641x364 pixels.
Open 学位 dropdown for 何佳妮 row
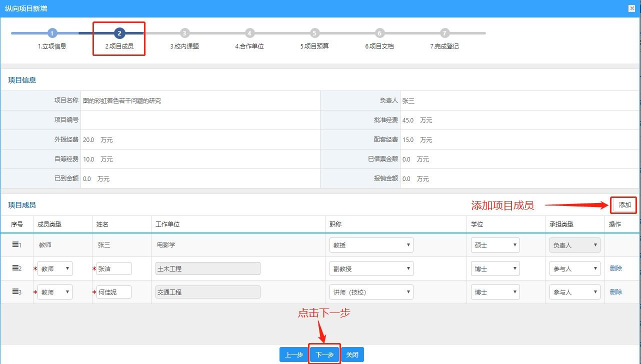pos(495,292)
